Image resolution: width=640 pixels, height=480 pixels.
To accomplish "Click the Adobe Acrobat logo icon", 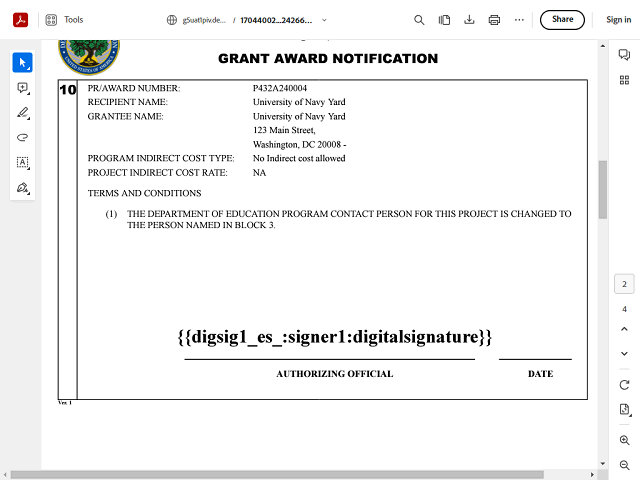I will pyautogui.click(x=20, y=20).
